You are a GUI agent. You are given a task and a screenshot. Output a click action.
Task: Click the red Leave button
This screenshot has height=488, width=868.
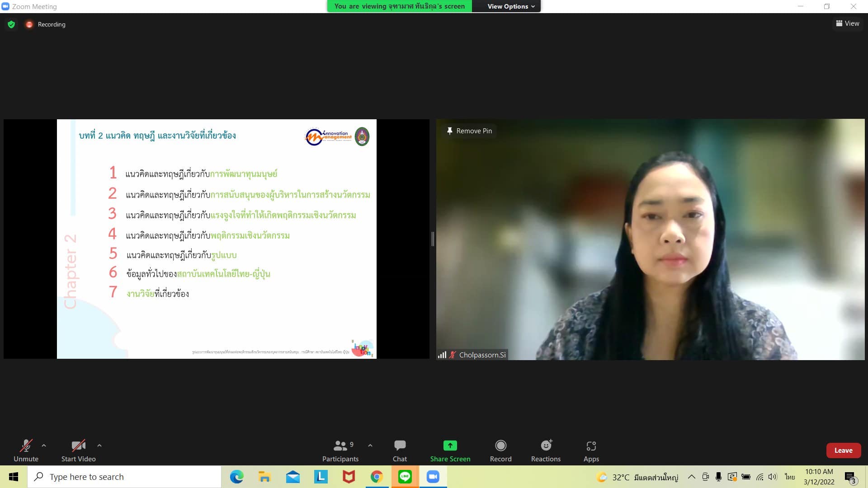coord(843,450)
